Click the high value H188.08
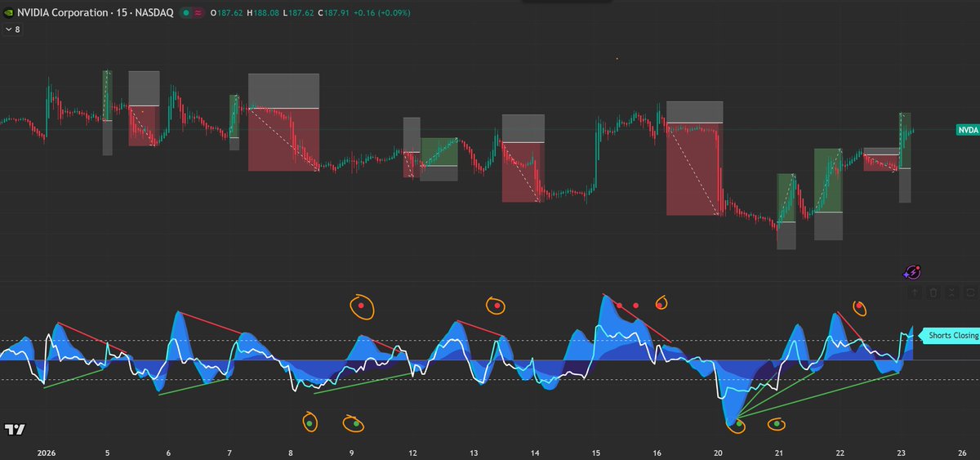The height and width of the screenshot is (460, 980). pyautogui.click(x=264, y=13)
